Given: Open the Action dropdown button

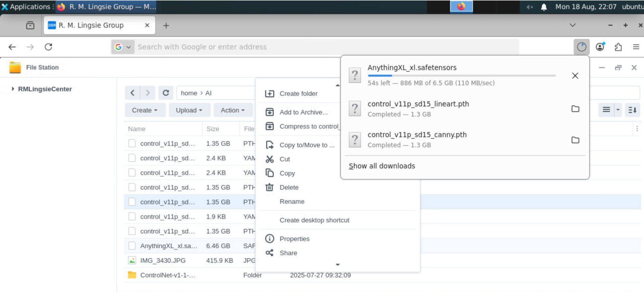Looking at the screenshot, I should tap(232, 110).
